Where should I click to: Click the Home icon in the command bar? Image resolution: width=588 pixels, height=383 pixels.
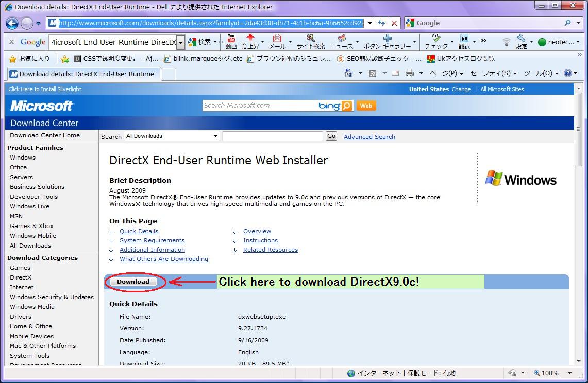pyautogui.click(x=349, y=73)
